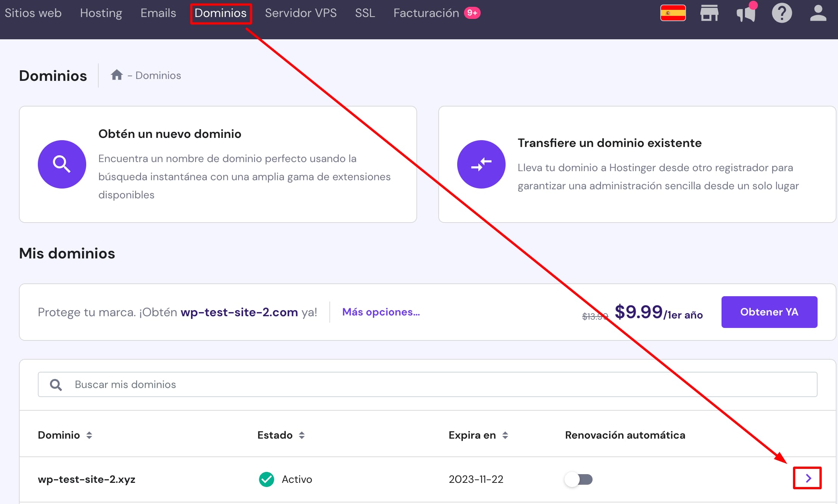This screenshot has width=838, height=504.
Task: Toggle auto-renewal for wp-test-site-2.xyz
Action: point(579,479)
